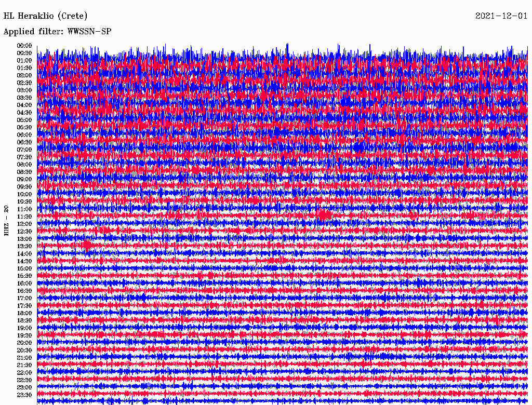Click the date label 2021-12-01

(x=501, y=16)
